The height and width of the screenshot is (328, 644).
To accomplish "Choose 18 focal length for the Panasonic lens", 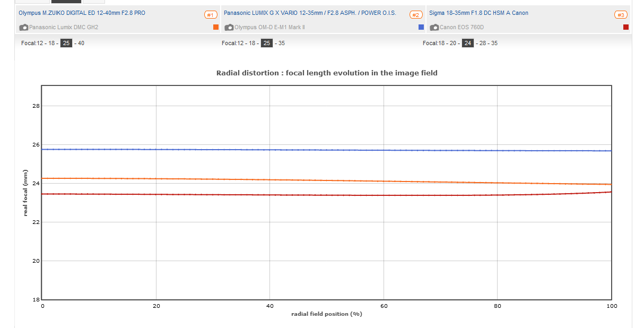I will [253, 44].
